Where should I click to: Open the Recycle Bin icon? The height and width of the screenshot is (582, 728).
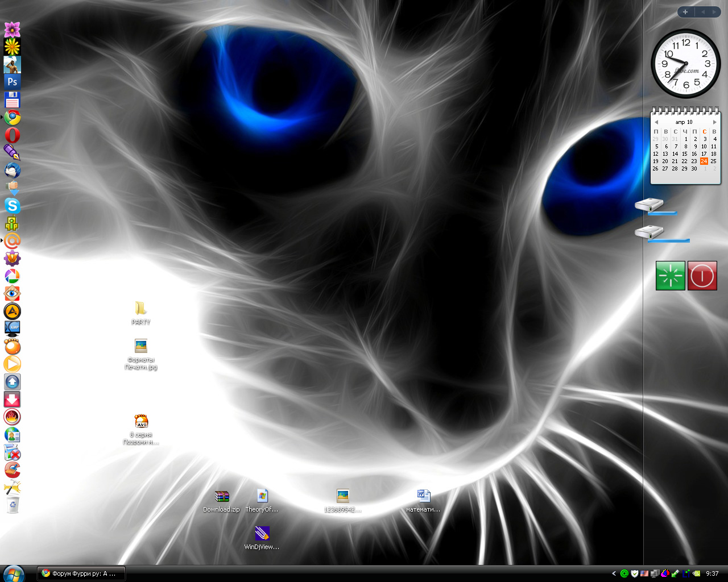click(12, 505)
